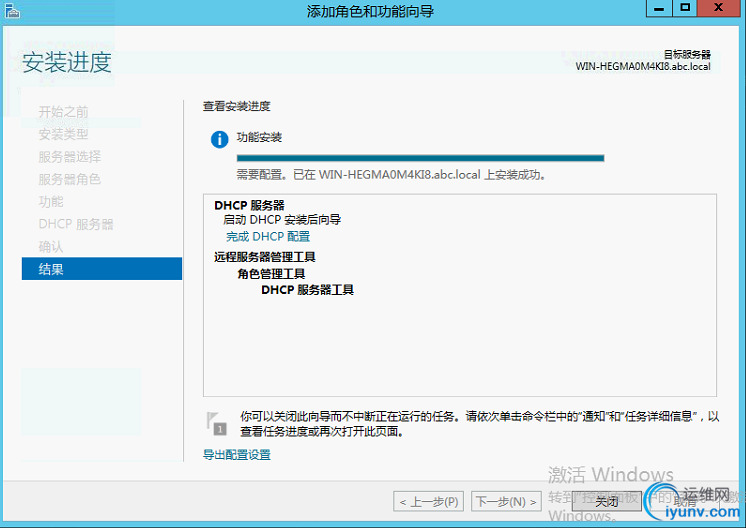The width and height of the screenshot is (746, 528).
Task: Select the 功能 step
Action: pos(51,201)
